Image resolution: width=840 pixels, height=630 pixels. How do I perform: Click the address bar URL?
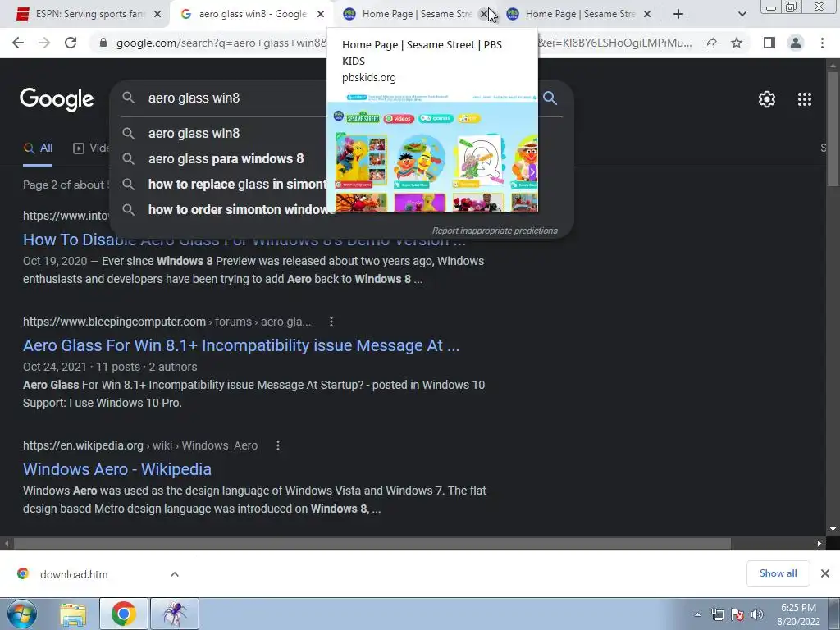(221, 43)
